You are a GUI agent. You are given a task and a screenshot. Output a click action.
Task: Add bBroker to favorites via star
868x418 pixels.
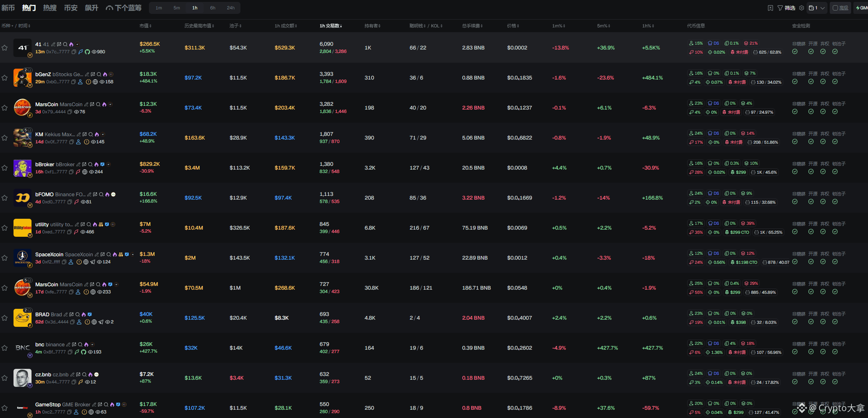5,168
